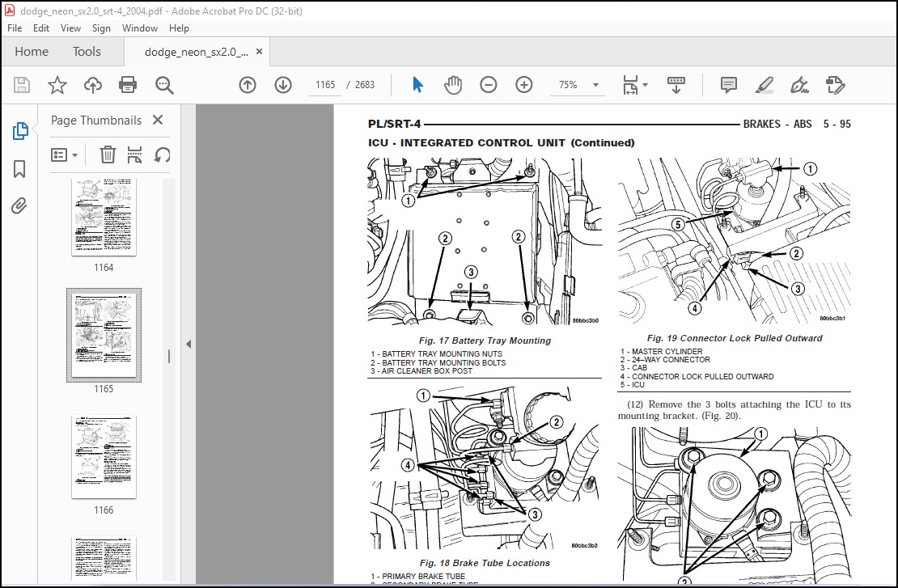The height and width of the screenshot is (588, 898).
Task: Open the Sign menu
Action: [x=101, y=28]
